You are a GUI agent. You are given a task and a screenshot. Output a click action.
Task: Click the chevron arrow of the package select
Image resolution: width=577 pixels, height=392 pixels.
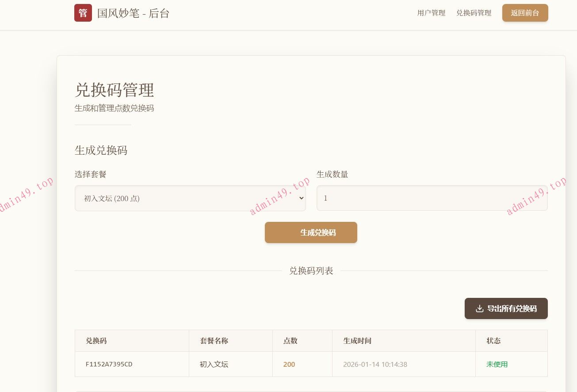pos(301,198)
